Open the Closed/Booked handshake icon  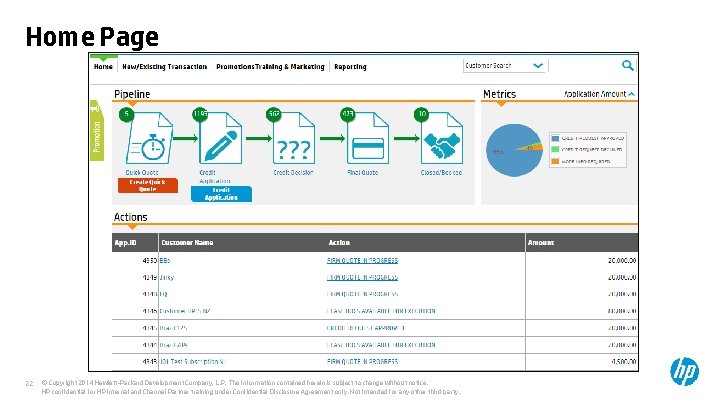coord(442,139)
